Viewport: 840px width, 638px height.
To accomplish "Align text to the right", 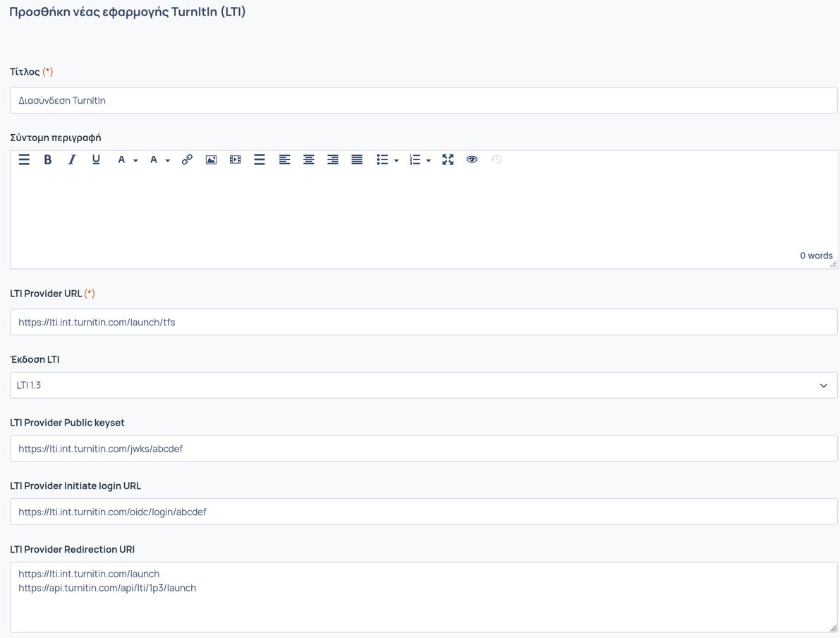I will click(x=333, y=160).
